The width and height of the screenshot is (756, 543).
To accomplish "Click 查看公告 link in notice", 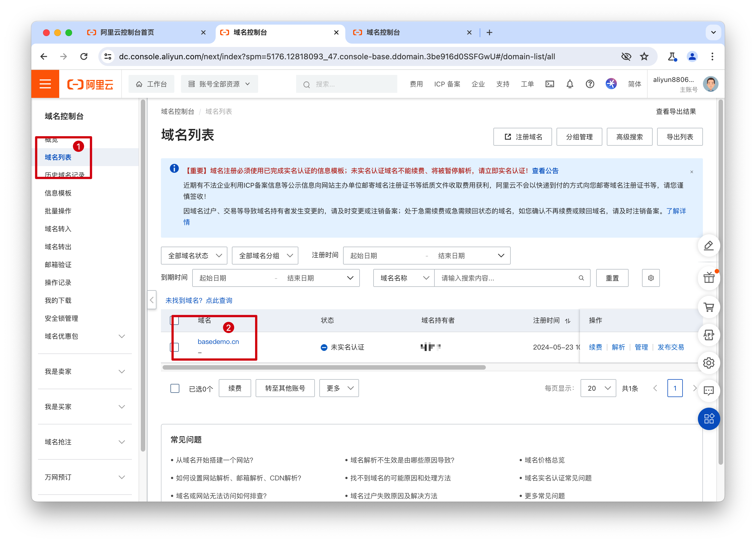I will point(545,171).
